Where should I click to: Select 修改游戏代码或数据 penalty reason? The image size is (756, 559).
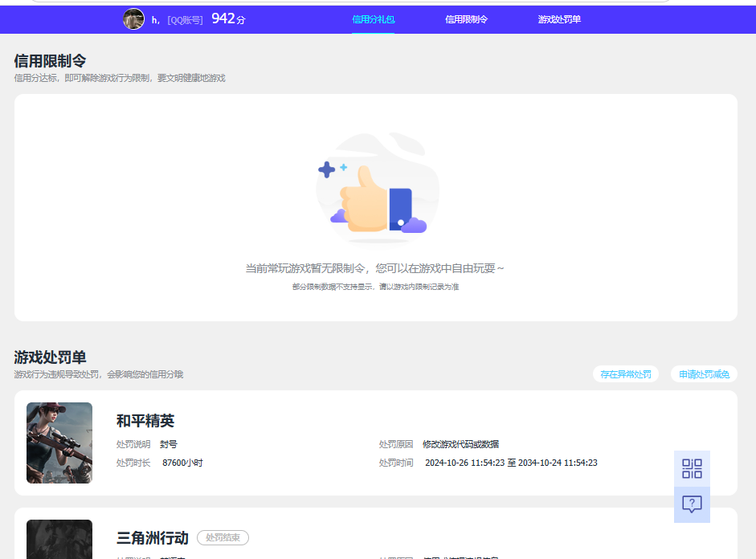tap(460, 444)
